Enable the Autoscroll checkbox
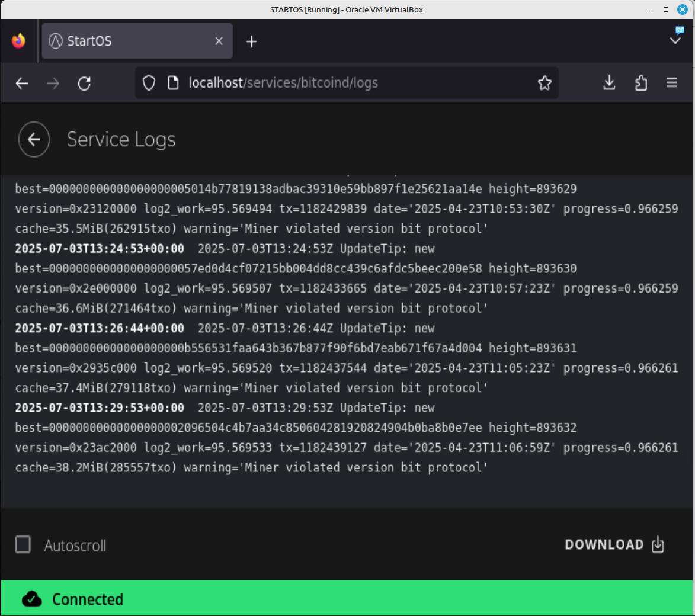The height and width of the screenshot is (616, 695). (x=23, y=544)
